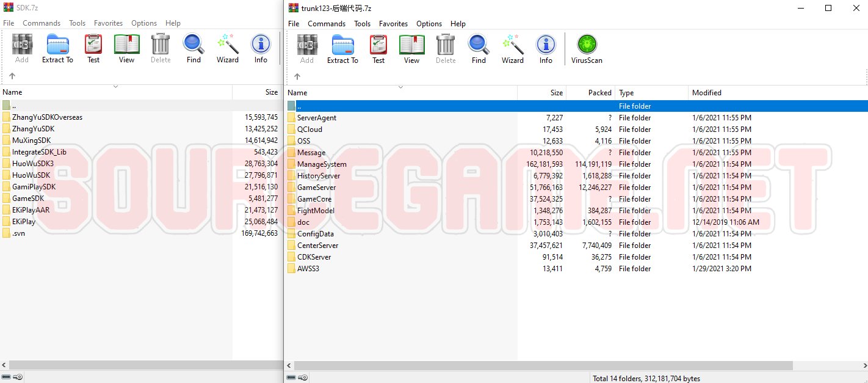
Task: Click the Test icon in SDK.7z window
Action: point(93,49)
